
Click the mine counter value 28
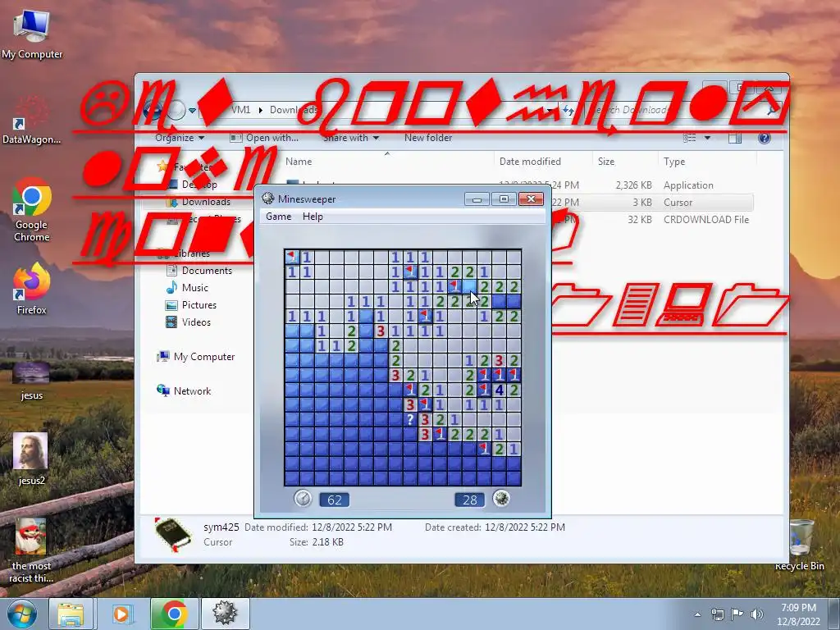[469, 500]
